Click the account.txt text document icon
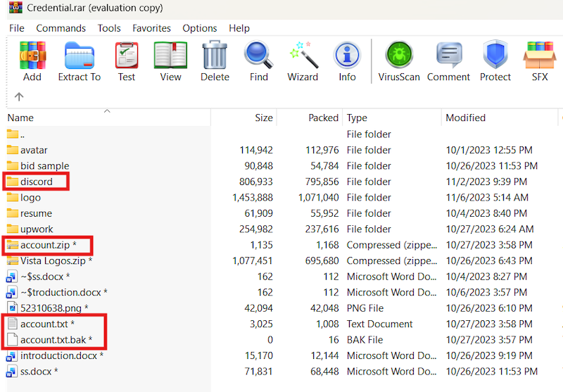563x392 pixels. point(13,324)
